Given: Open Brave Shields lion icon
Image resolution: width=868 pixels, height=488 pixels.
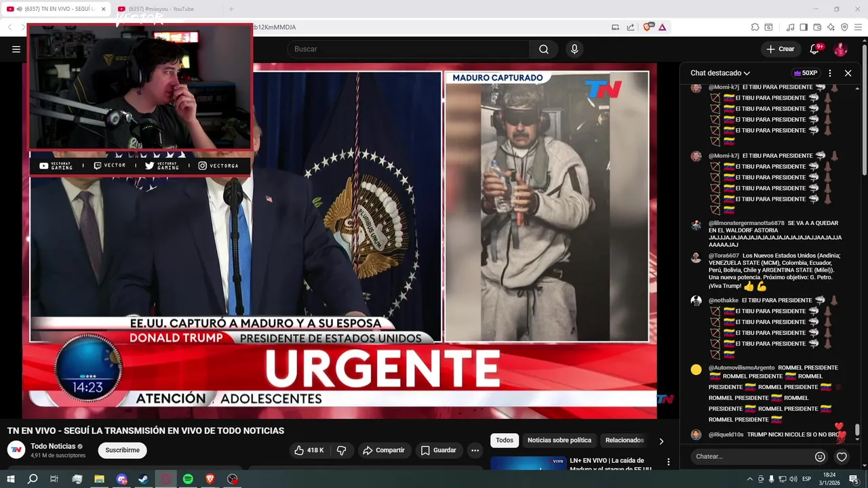Looking at the screenshot, I should pyautogui.click(x=648, y=27).
